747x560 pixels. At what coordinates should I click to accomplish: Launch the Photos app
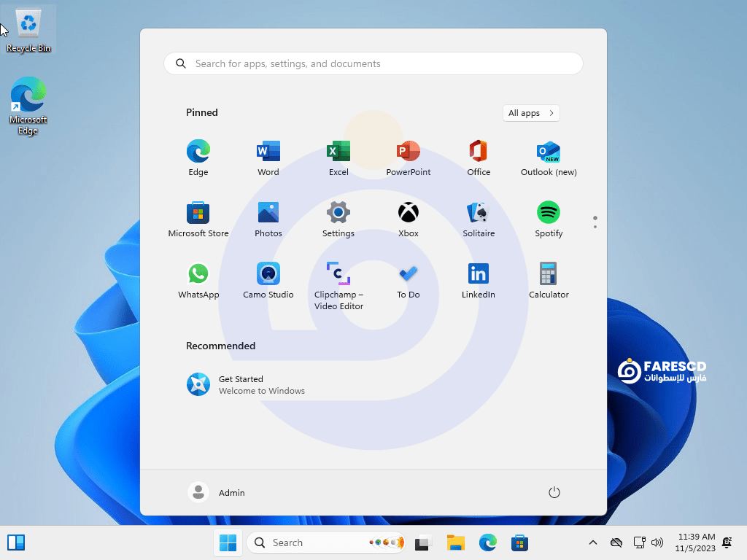(268, 219)
